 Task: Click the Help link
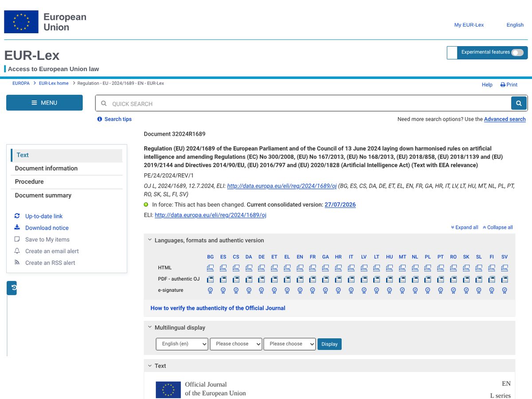point(487,85)
